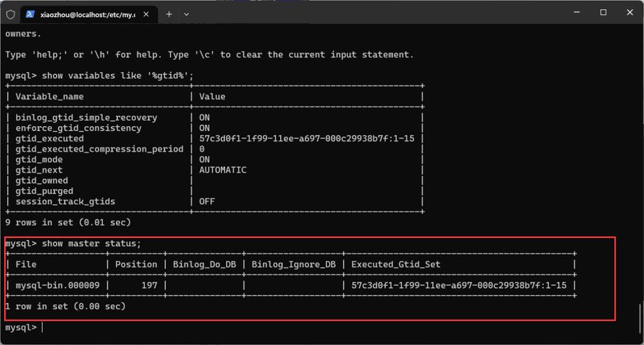Click the gtid_executed value in the variables table

(306, 139)
